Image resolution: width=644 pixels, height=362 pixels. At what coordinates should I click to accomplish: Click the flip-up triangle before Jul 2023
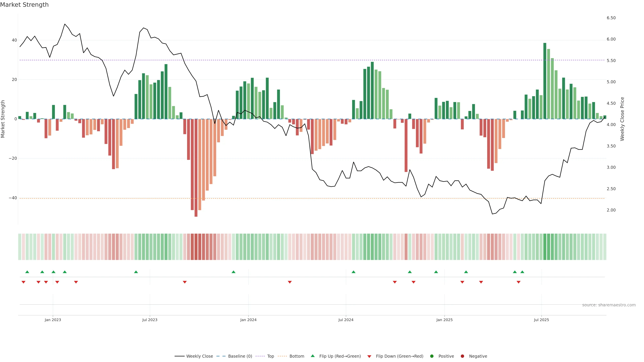tap(136, 272)
